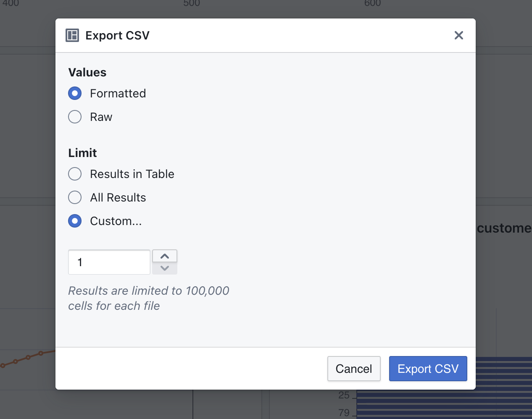Click the downward stepper arrow

tap(164, 268)
